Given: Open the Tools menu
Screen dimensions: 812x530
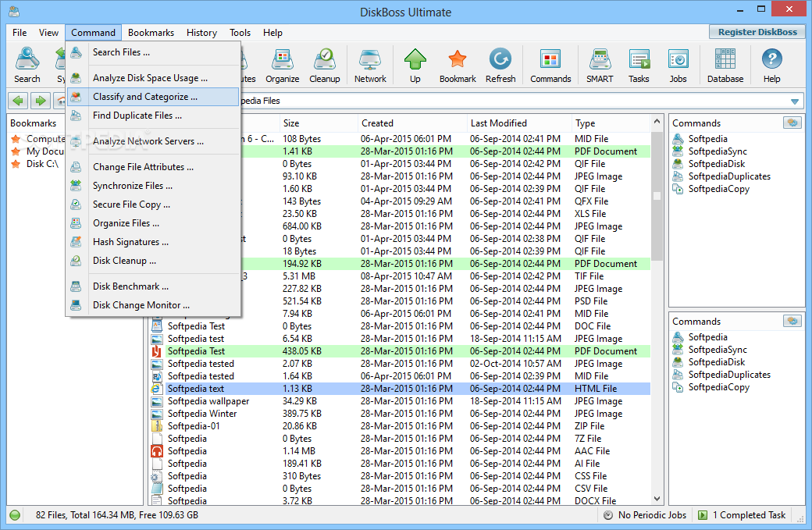Looking at the screenshot, I should [x=240, y=33].
